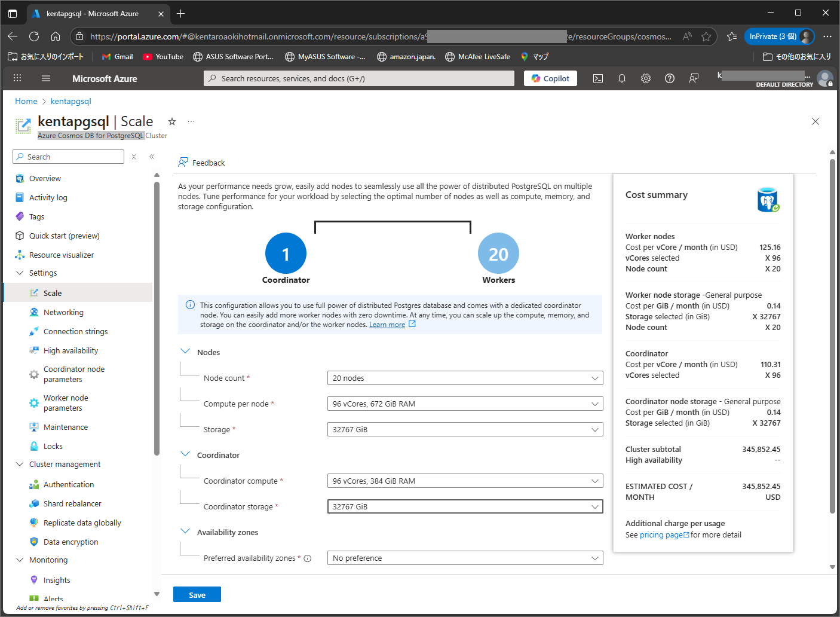Open Coordinator storage dropdown
The width and height of the screenshot is (840, 617).
465,506
